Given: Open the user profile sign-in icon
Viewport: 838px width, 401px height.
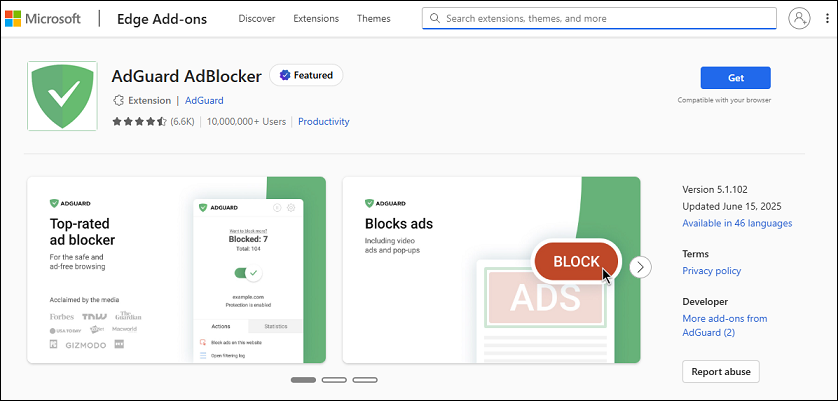Looking at the screenshot, I should tap(799, 18).
